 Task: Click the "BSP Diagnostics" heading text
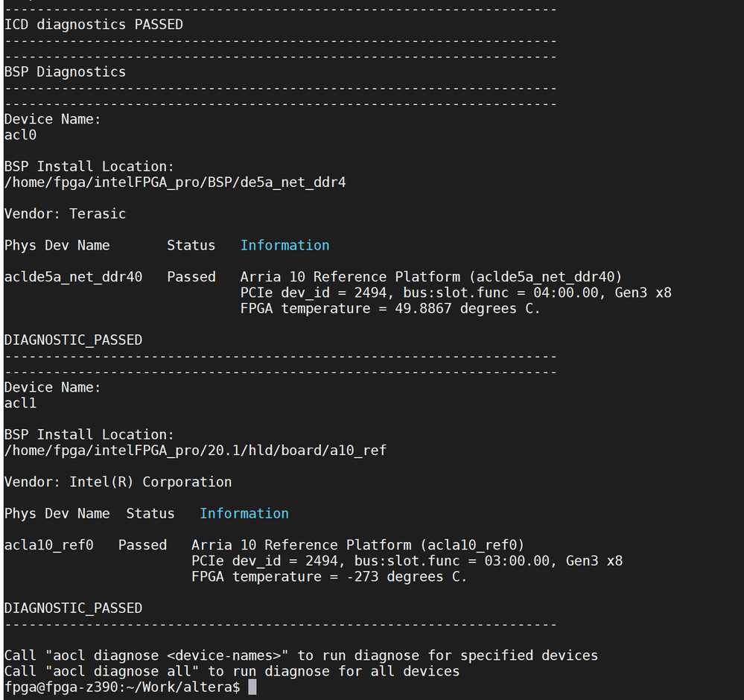tap(66, 72)
